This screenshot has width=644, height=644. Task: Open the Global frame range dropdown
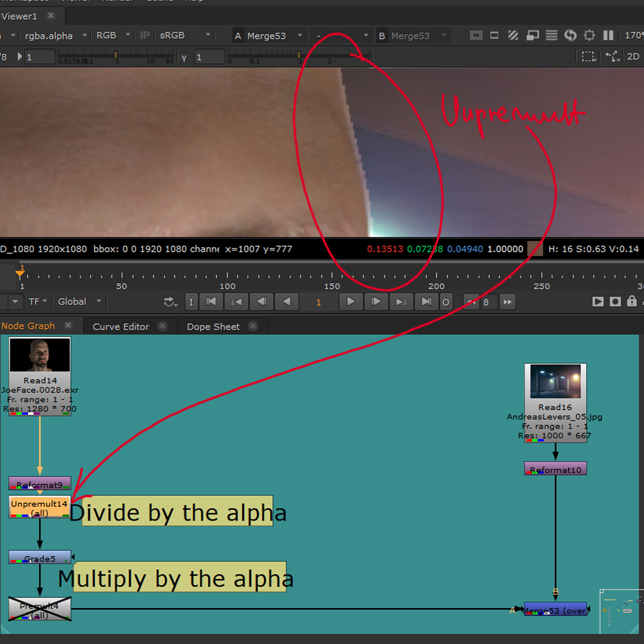[x=79, y=302]
